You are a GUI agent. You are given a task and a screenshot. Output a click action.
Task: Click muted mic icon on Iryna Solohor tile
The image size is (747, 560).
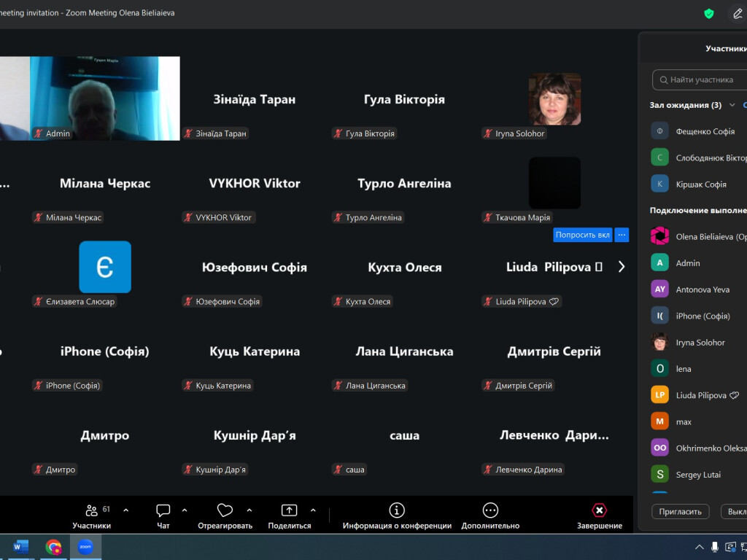[488, 134]
